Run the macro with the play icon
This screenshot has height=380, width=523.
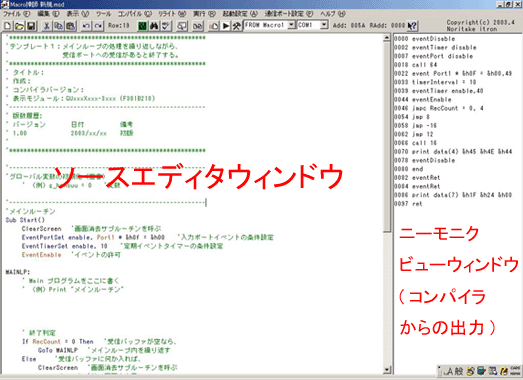point(225,26)
